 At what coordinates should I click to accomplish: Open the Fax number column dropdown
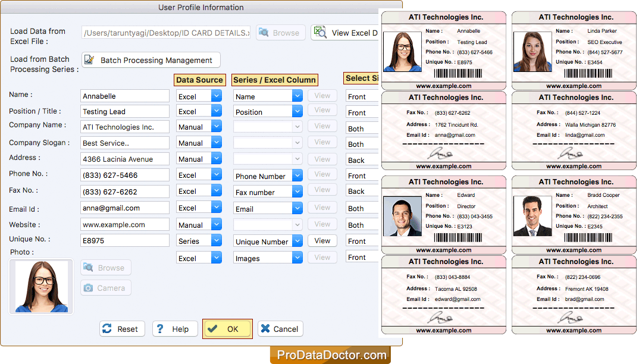click(x=268, y=192)
